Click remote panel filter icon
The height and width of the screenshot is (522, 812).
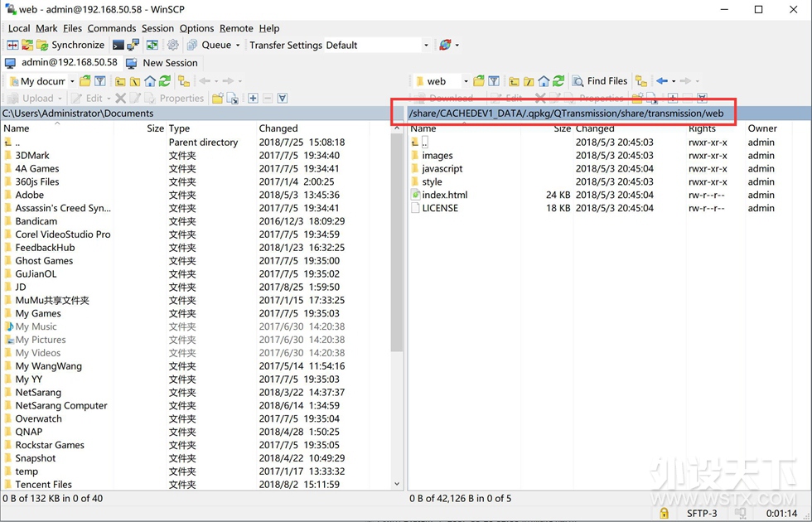pos(494,81)
